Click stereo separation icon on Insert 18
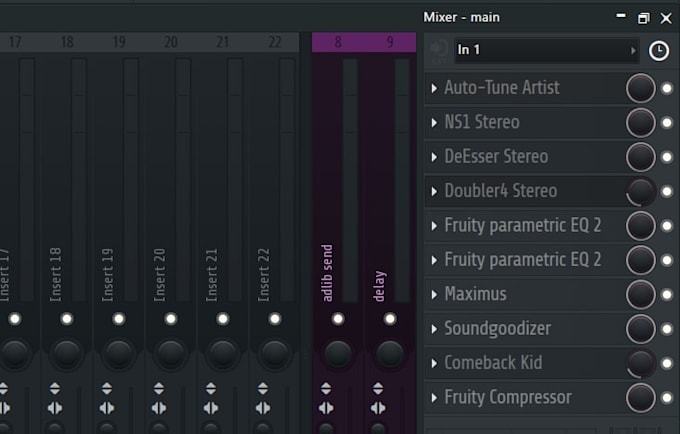The image size is (680, 434). pos(55,408)
